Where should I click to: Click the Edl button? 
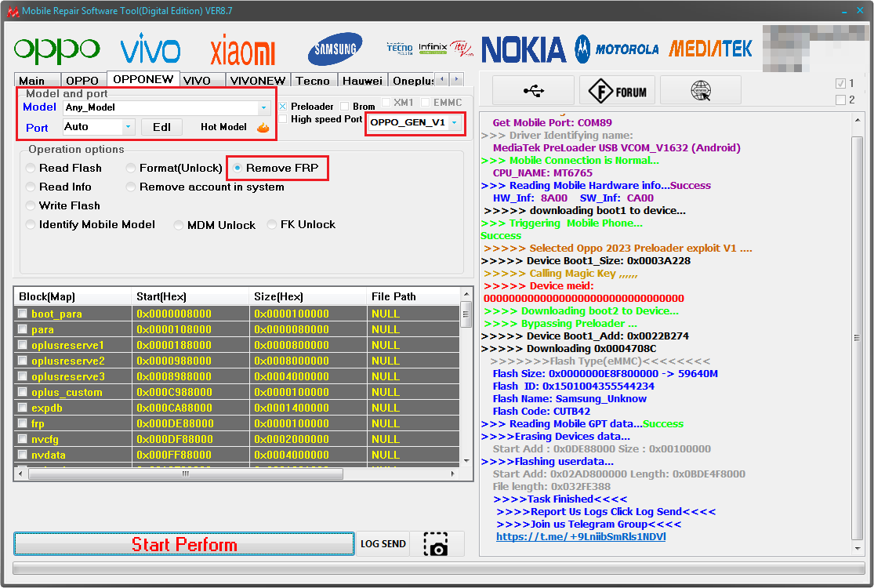click(161, 127)
